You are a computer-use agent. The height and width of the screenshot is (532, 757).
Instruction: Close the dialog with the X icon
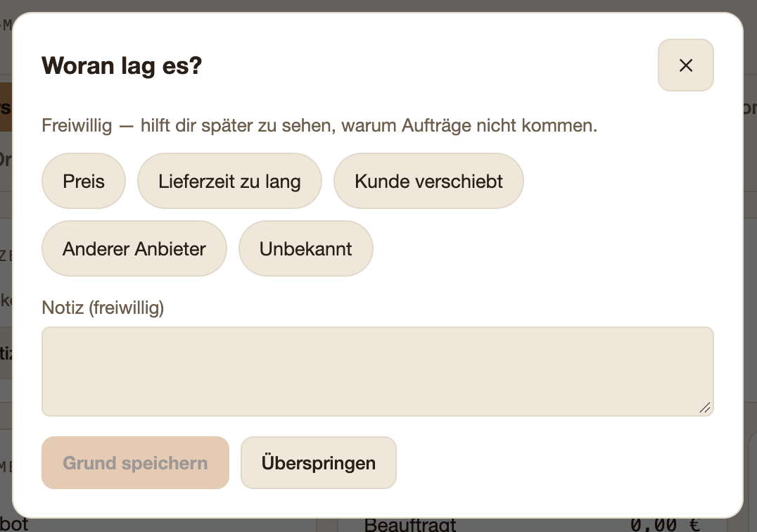pos(685,65)
